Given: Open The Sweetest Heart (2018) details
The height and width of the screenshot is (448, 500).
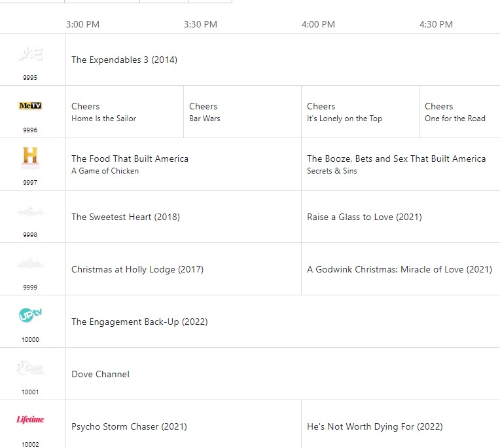Looking at the screenshot, I should pyautogui.click(x=126, y=217).
